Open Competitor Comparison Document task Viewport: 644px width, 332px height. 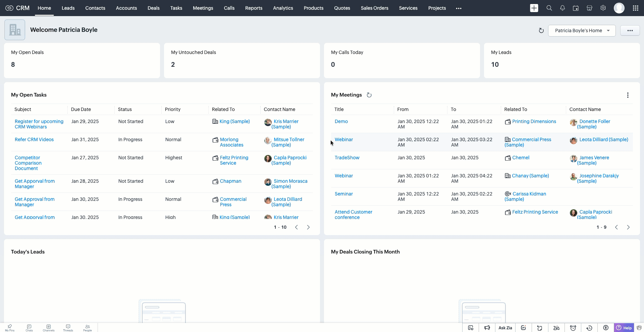[28, 163]
